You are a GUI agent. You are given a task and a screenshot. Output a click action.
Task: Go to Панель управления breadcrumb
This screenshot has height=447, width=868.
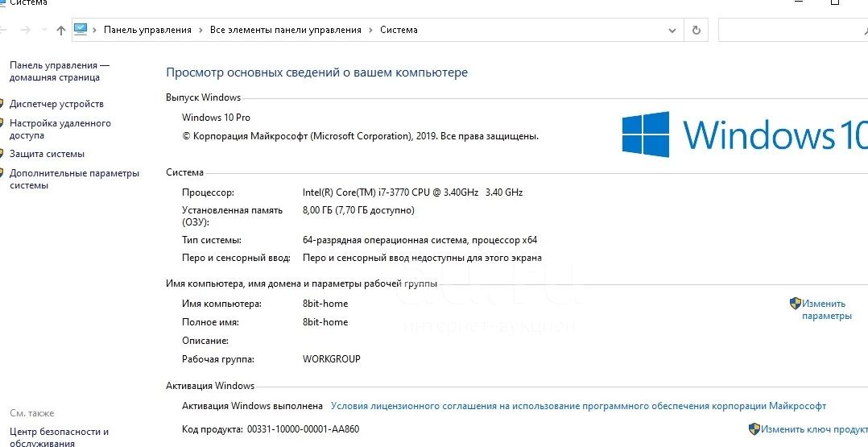coord(147,31)
